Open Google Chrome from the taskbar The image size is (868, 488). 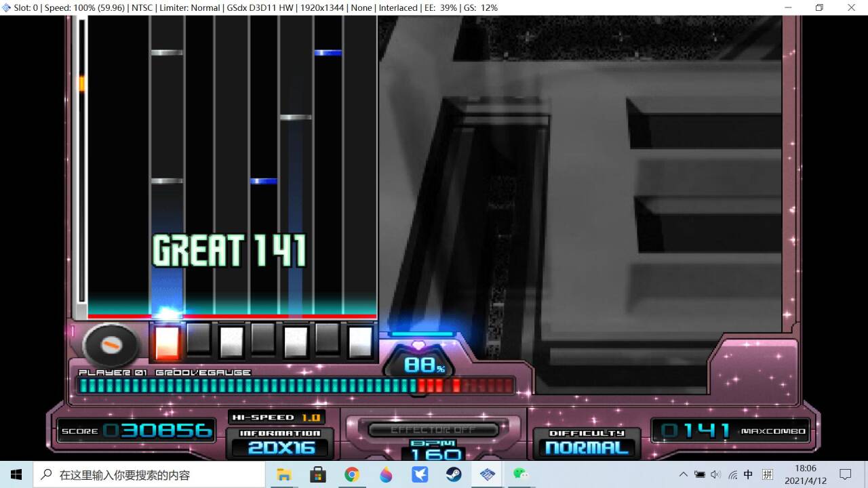click(x=351, y=474)
